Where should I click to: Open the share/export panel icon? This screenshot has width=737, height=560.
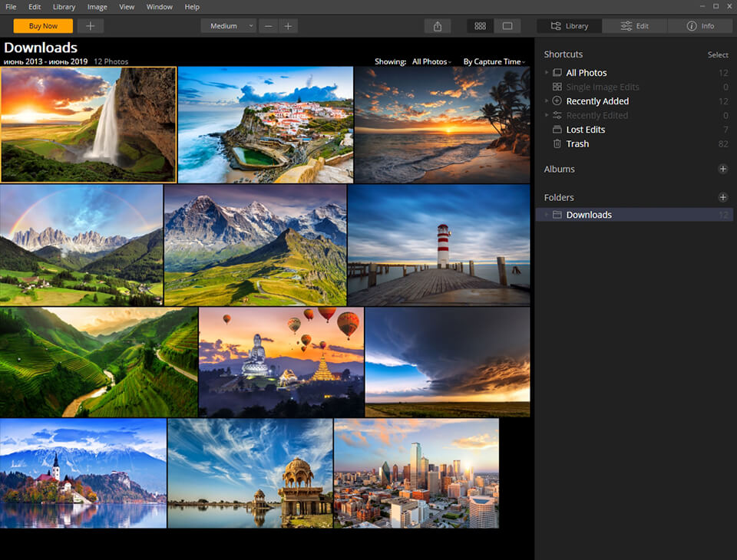tap(437, 25)
